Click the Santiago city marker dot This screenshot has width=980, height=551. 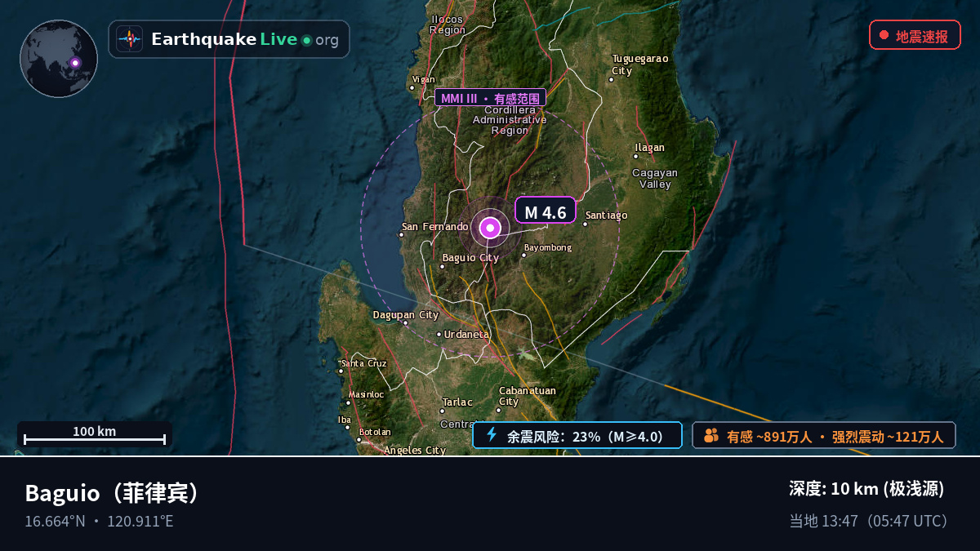[x=585, y=224]
